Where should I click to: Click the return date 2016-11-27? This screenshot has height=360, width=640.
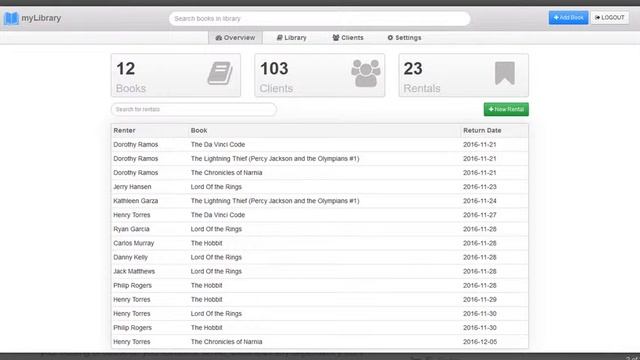pyautogui.click(x=480, y=215)
